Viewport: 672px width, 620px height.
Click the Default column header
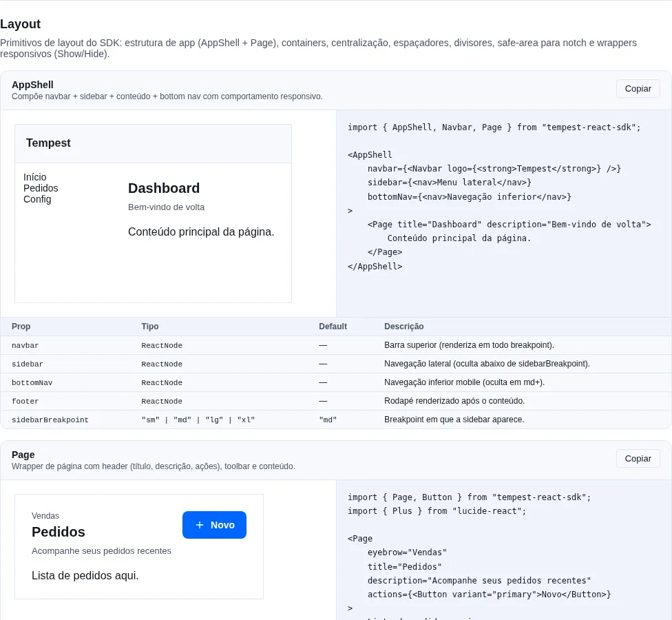333,327
